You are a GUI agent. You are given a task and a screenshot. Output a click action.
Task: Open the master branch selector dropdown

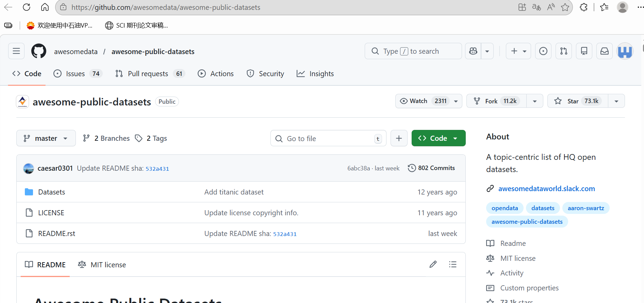[x=46, y=138]
